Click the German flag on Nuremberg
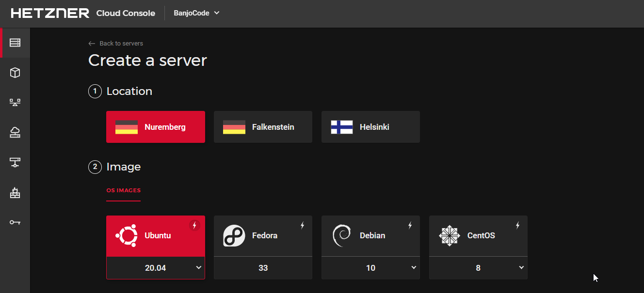This screenshot has width=644, height=293. pyautogui.click(x=127, y=127)
